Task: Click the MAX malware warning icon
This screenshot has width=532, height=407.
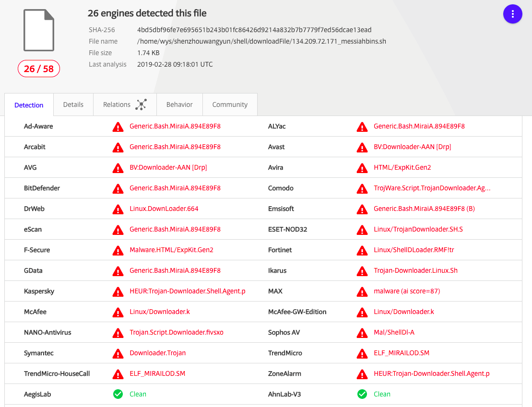Action: coord(362,291)
